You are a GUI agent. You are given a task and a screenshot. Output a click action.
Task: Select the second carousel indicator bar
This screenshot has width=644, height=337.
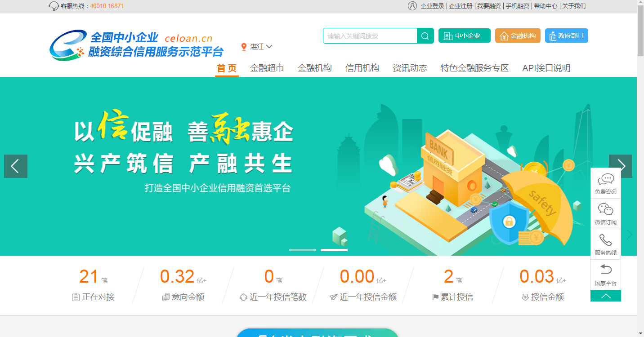[x=334, y=250]
